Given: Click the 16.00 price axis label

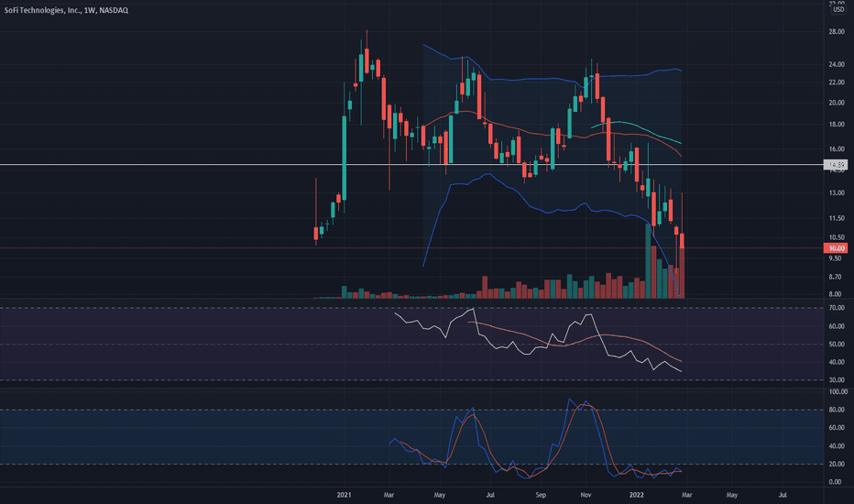Looking at the screenshot, I should point(837,148).
